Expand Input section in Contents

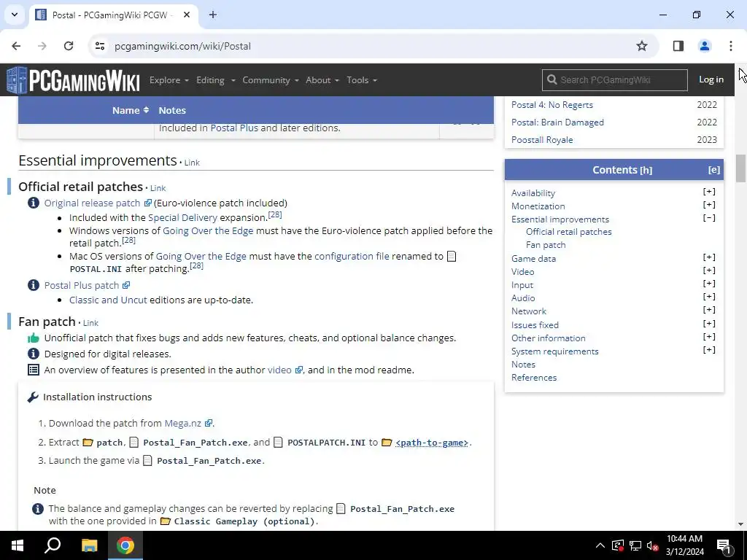[x=709, y=284]
